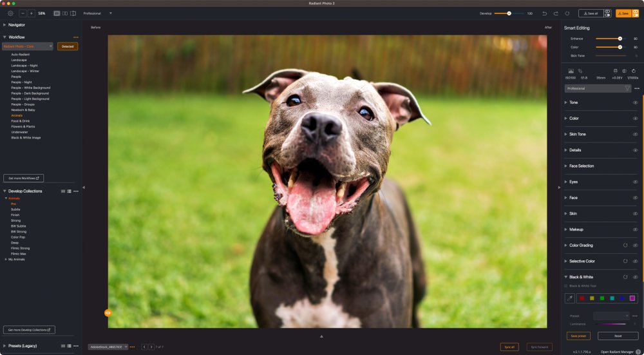The height and width of the screenshot is (355, 644).
Task: Toggle Eyes section visibility eye
Action: 636,182
